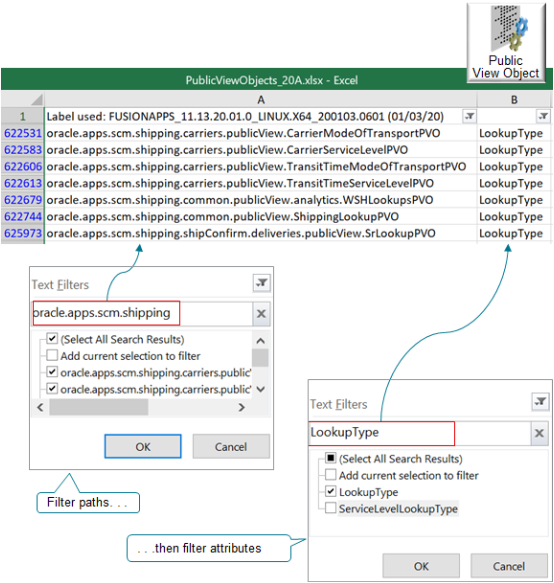
Task: Open column B filter dropdown in header row
Action: click(x=543, y=116)
